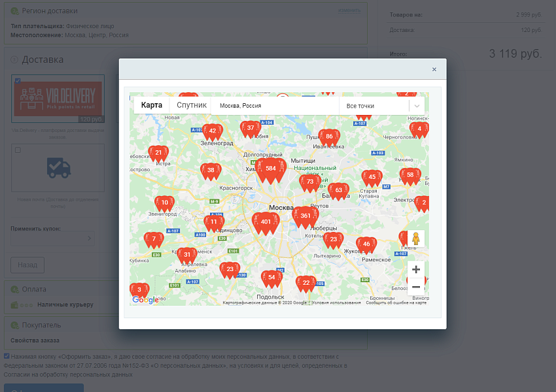Select the cluster marker labeled 21 near Istra

tap(158, 153)
